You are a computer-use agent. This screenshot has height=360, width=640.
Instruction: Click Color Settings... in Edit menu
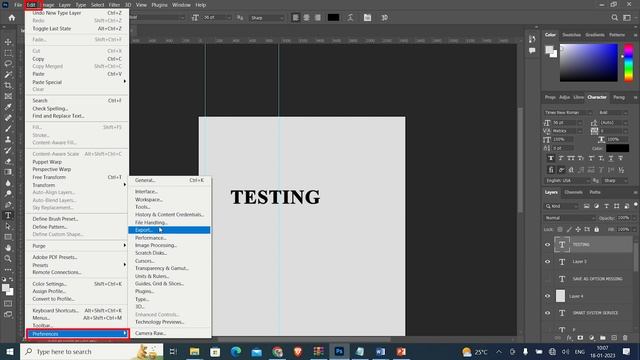click(x=77, y=284)
